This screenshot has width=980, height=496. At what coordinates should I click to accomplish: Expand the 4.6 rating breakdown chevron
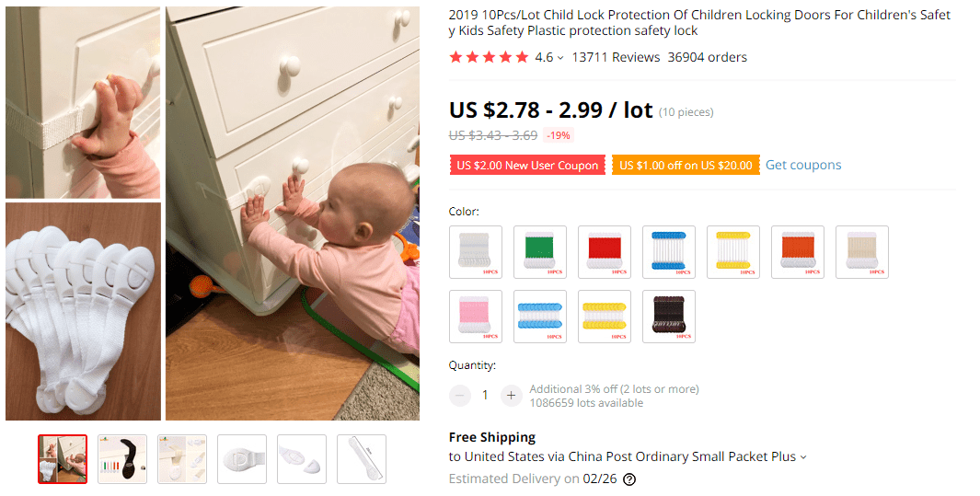(560, 58)
